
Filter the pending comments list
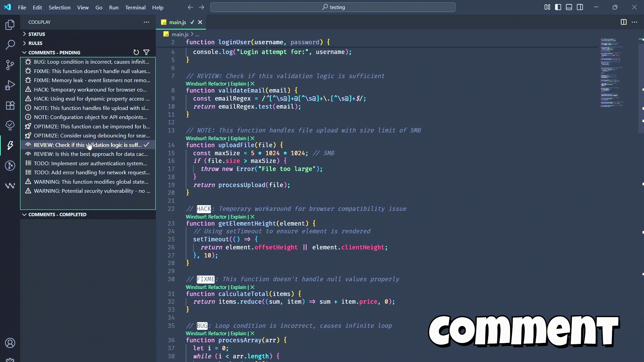tap(147, 52)
